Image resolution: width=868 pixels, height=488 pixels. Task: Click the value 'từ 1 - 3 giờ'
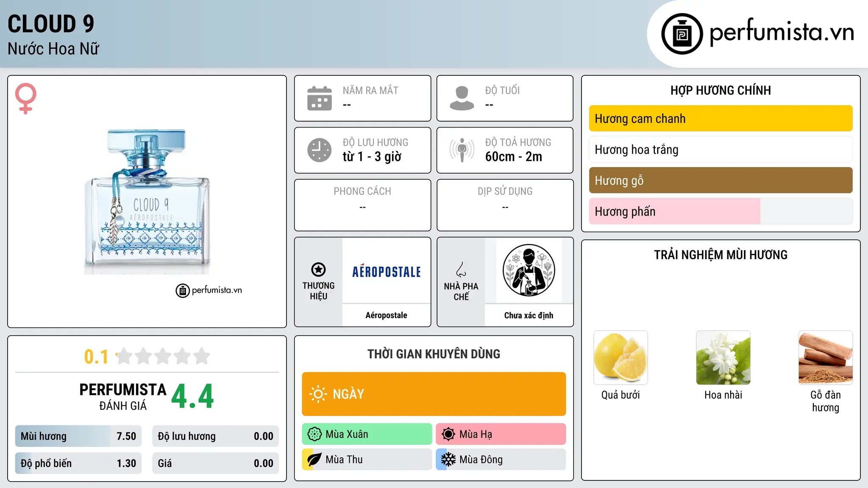pyautogui.click(x=372, y=157)
